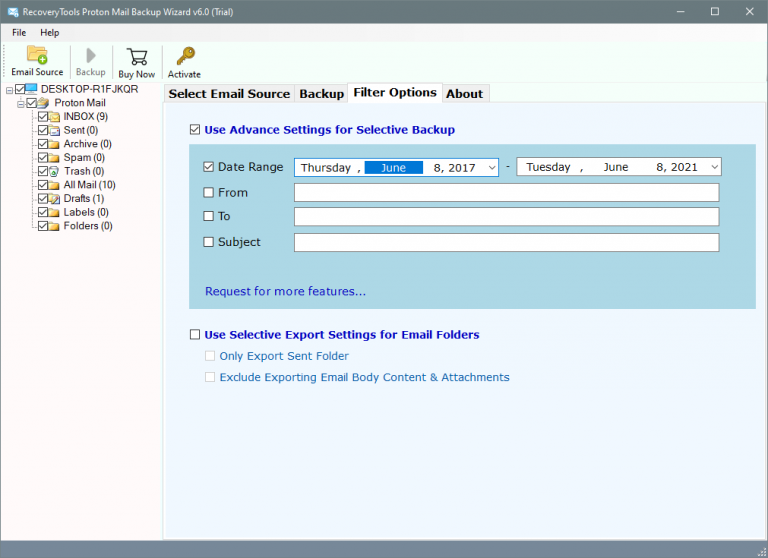Click the Email Source toolbar icon
Viewport: 768px width, 558px height.
[37, 54]
